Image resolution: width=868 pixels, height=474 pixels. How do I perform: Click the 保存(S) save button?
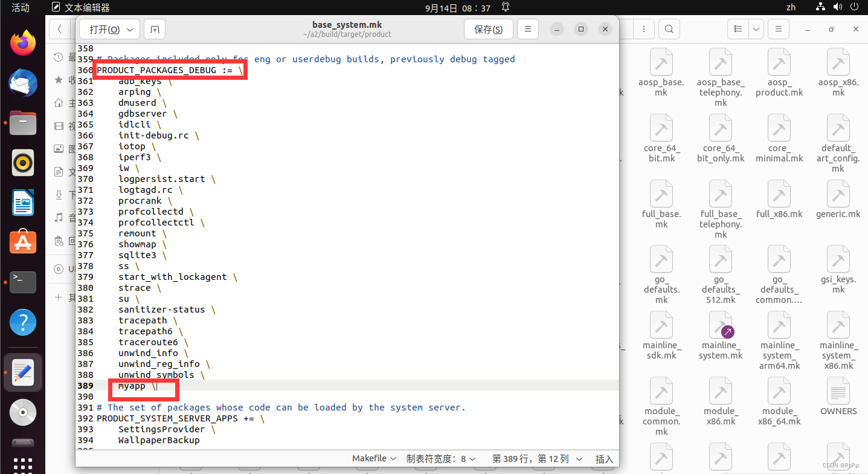[x=488, y=28]
